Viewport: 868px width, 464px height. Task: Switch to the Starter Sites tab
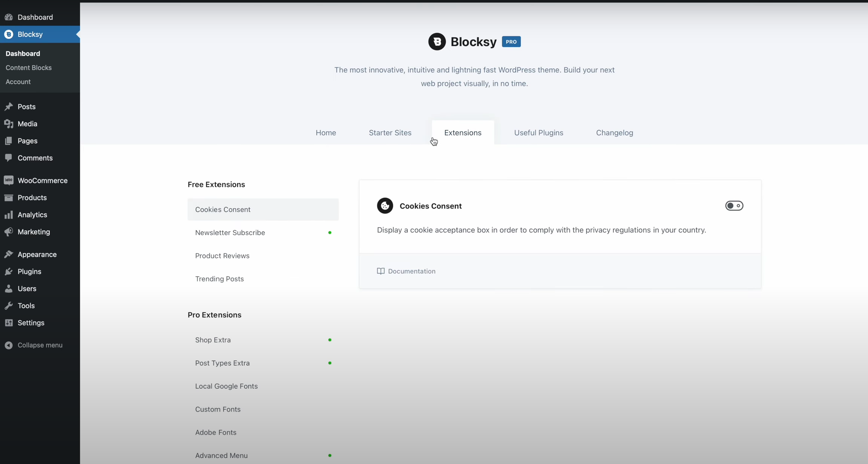click(390, 133)
